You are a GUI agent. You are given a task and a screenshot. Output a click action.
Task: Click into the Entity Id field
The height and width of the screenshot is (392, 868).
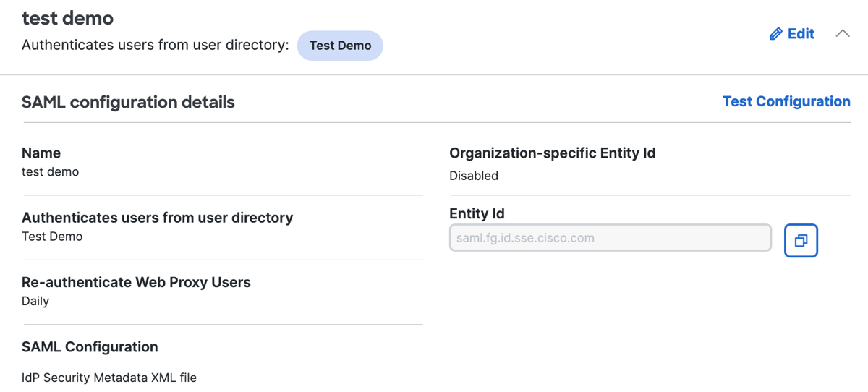tap(610, 238)
